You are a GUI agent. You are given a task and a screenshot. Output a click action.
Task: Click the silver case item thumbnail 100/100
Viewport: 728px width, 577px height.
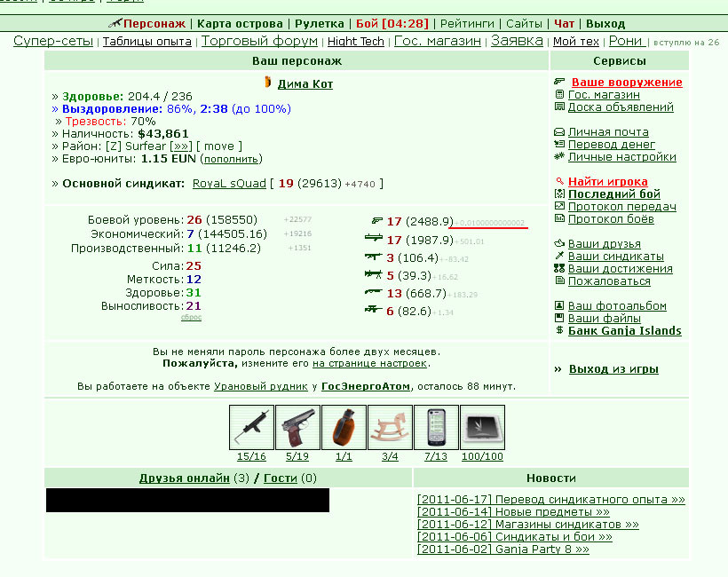pos(482,427)
